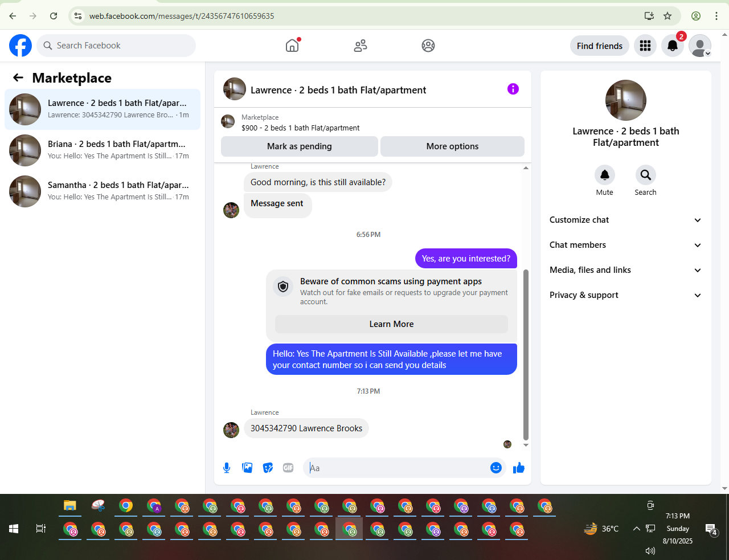Viewport: 729px width, 560px height.
Task: Click message 'Yes, are you interested?'
Action: (466, 259)
